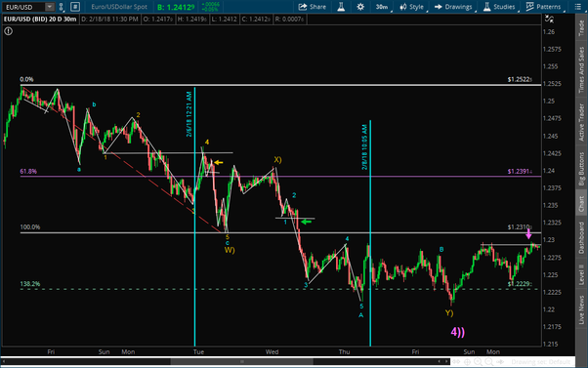Viewport: 588px width, 368px height.
Task: Open the list menu icon at top right
Action: pos(578,7)
